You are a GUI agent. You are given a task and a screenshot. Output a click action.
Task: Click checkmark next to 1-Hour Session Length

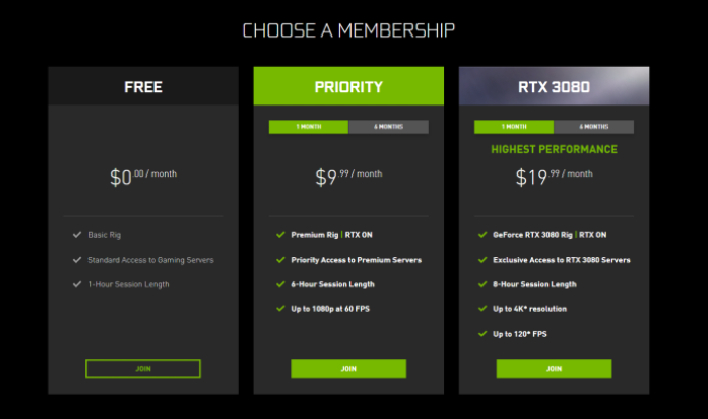[x=77, y=284]
